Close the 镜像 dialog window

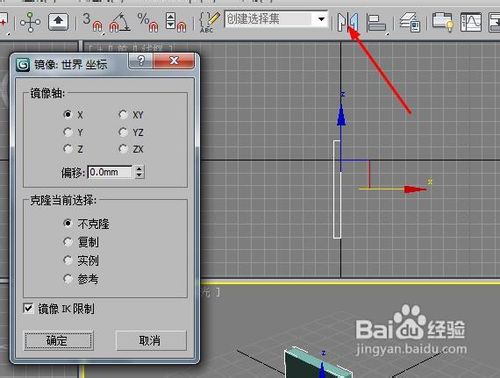173,61
